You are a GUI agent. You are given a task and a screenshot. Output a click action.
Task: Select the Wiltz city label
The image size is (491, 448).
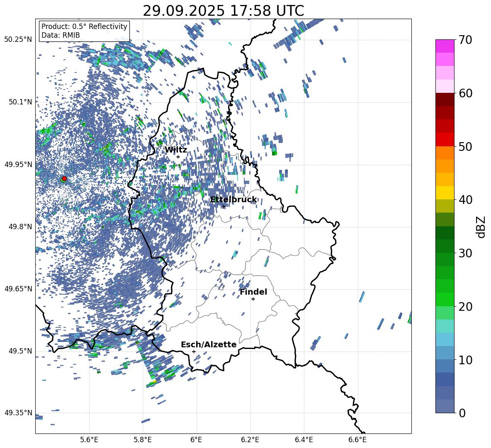click(x=176, y=150)
